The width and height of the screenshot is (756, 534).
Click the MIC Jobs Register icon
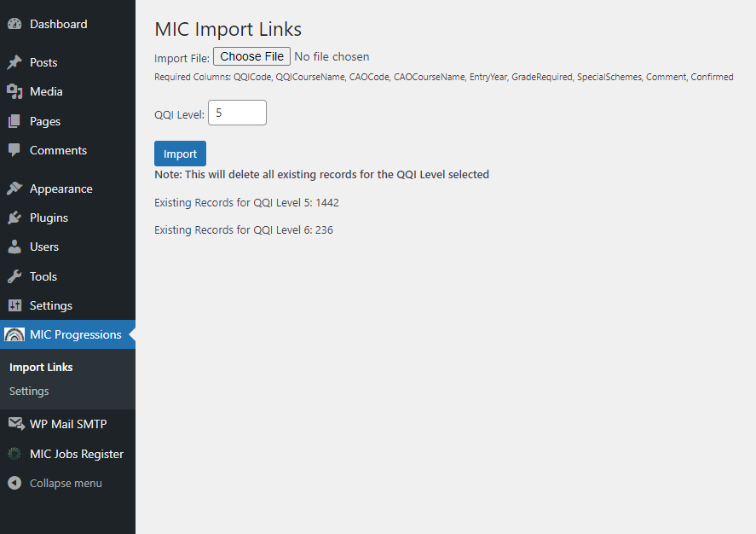click(14, 454)
